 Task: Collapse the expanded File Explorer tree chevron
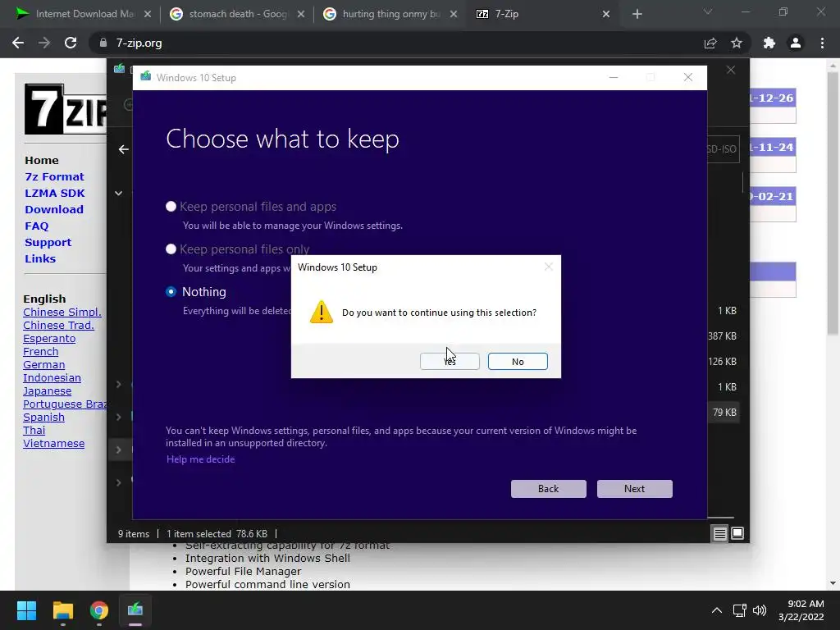click(x=118, y=193)
